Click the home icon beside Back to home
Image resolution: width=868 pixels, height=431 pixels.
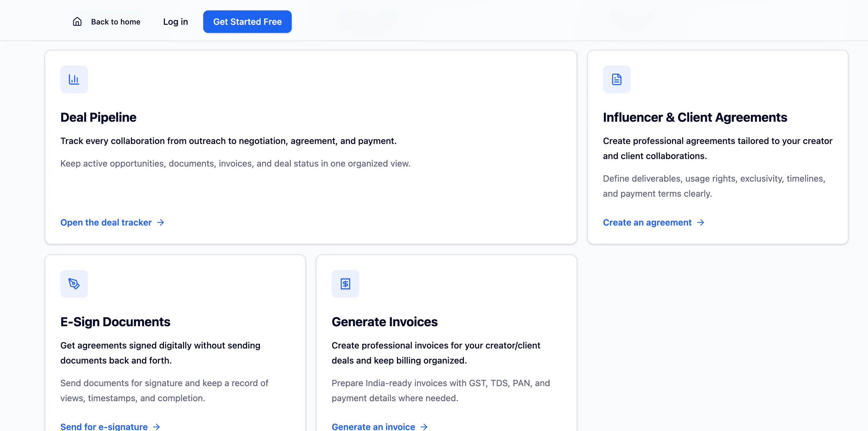point(77,22)
